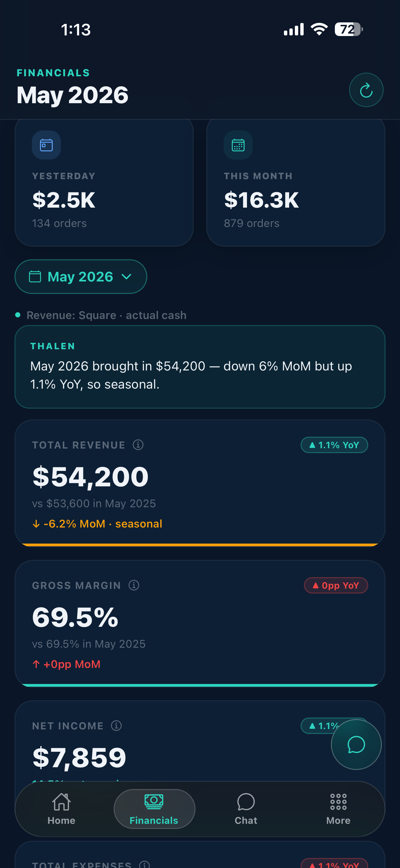Open the Thalen insight summary card
This screenshot has width=400, height=868.
pos(200,367)
